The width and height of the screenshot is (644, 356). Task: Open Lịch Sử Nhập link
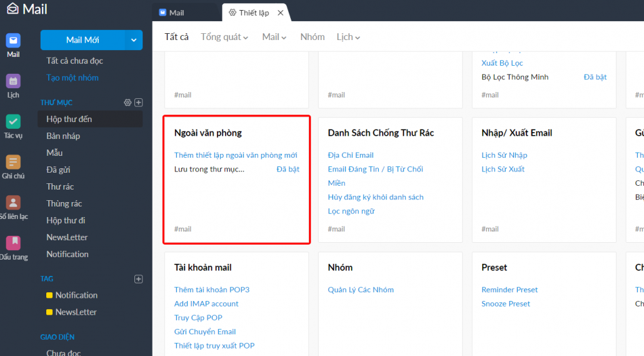(505, 155)
